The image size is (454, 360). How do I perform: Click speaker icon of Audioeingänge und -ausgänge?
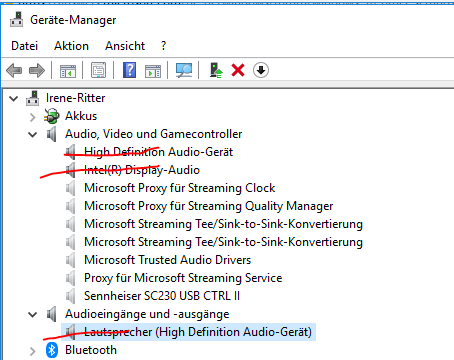(52, 314)
